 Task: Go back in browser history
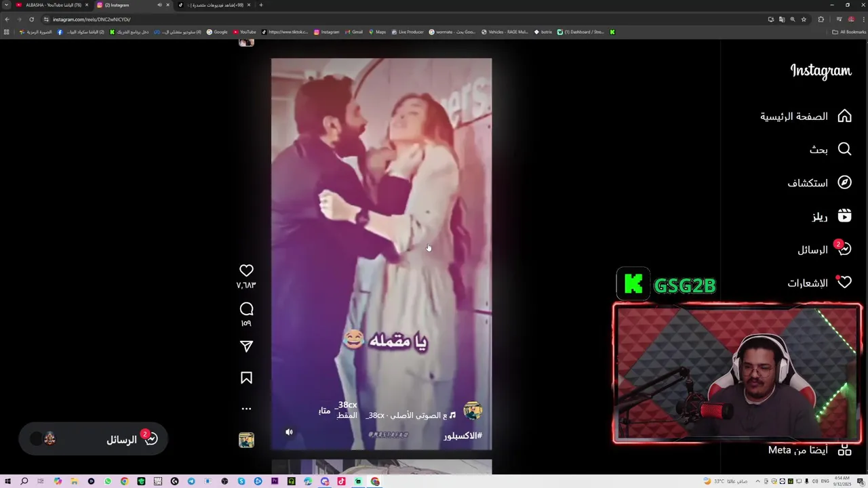pos(7,19)
